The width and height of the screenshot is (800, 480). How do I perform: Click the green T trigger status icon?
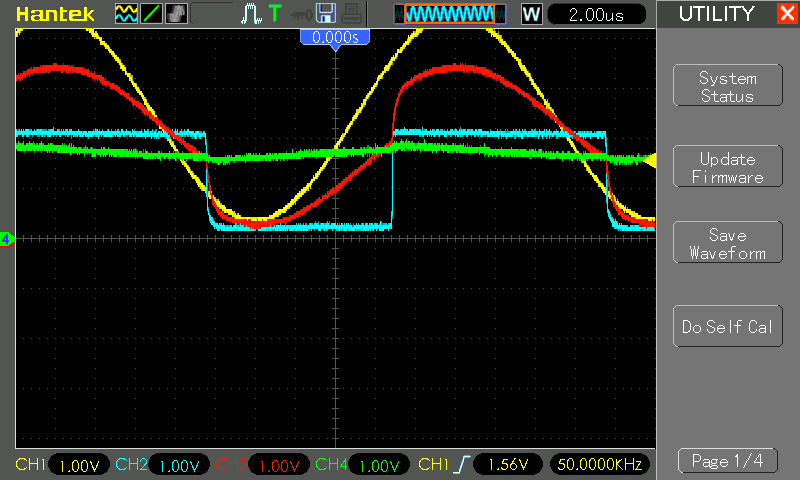(x=275, y=13)
